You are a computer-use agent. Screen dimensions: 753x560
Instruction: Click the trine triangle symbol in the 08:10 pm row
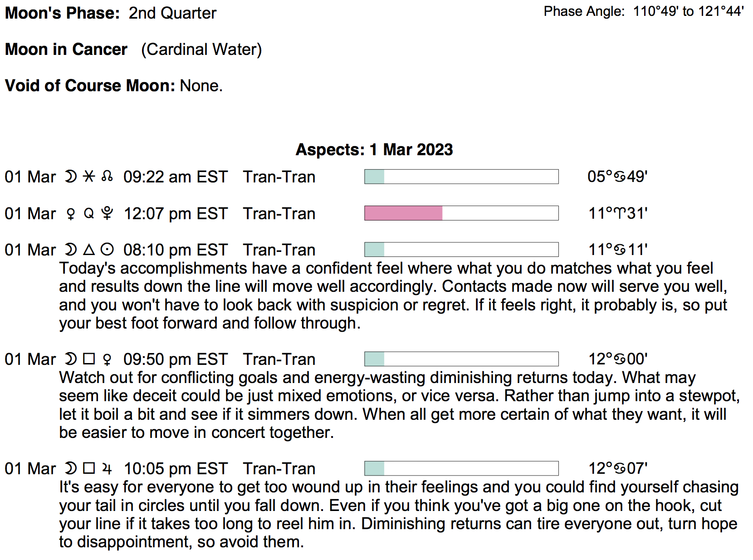click(x=89, y=250)
